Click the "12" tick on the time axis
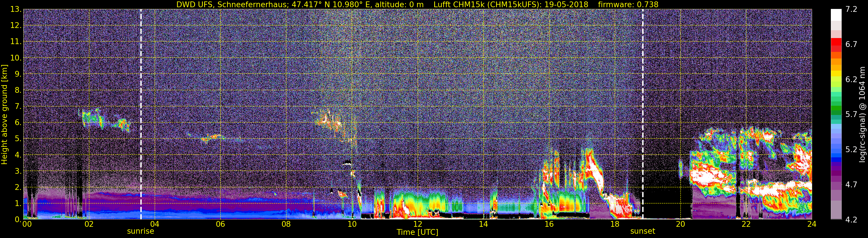Viewport: 868px width, 238px height. click(417, 224)
